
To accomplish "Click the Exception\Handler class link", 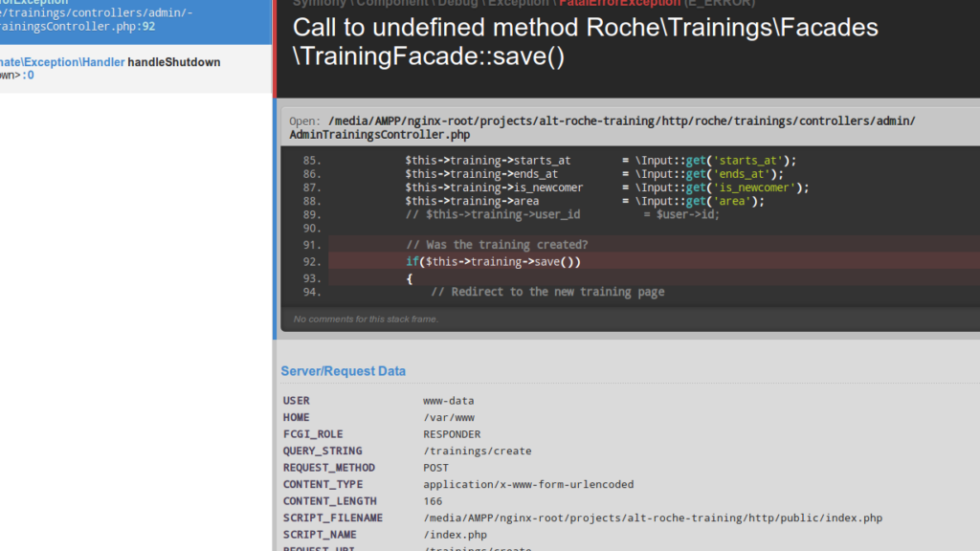I will coord(62,62).
